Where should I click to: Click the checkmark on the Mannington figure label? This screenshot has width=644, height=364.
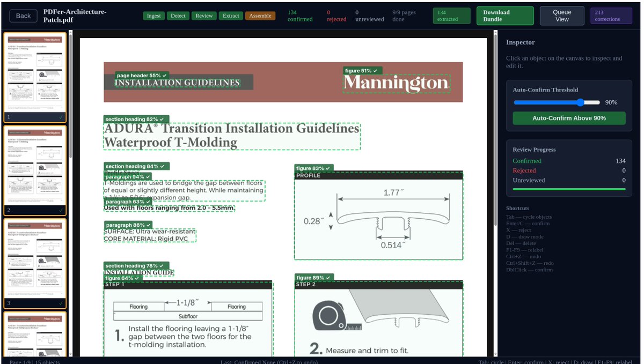click(374, 70)
